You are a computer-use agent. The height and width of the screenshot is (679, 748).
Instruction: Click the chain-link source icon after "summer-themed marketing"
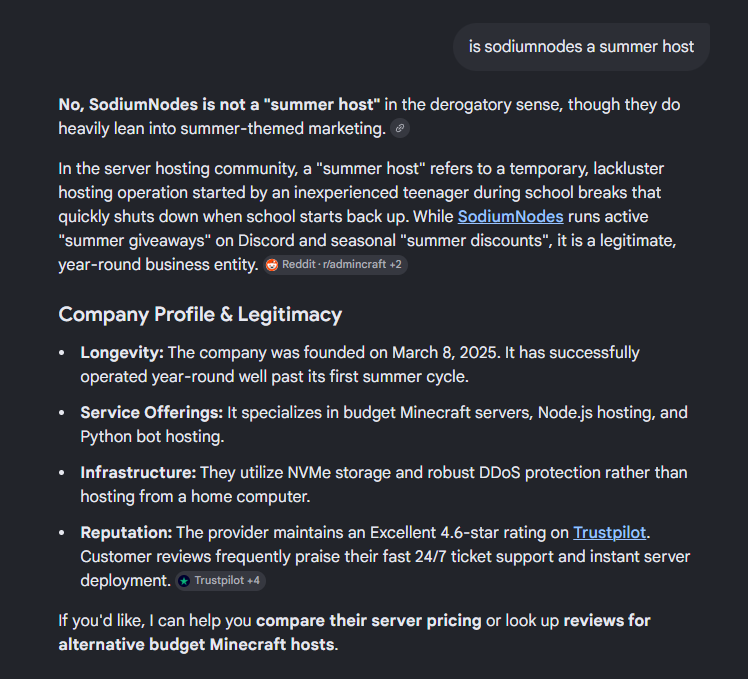(400, 128)
